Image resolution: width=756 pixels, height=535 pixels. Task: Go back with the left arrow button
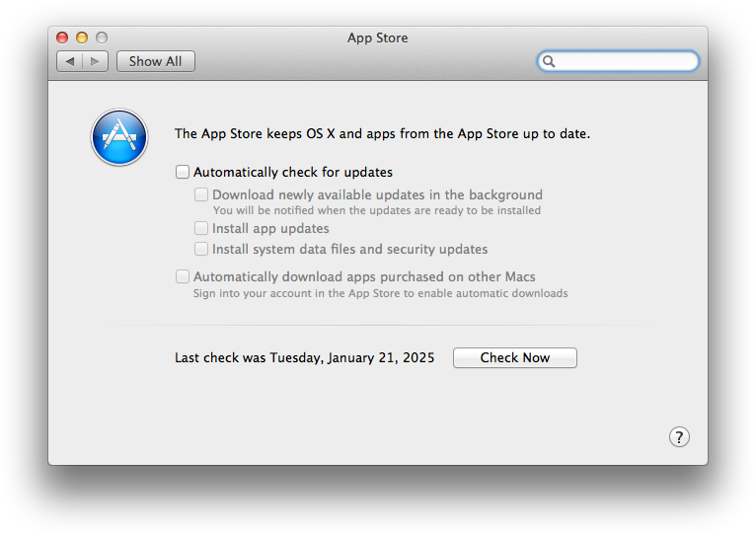point(70,61)
